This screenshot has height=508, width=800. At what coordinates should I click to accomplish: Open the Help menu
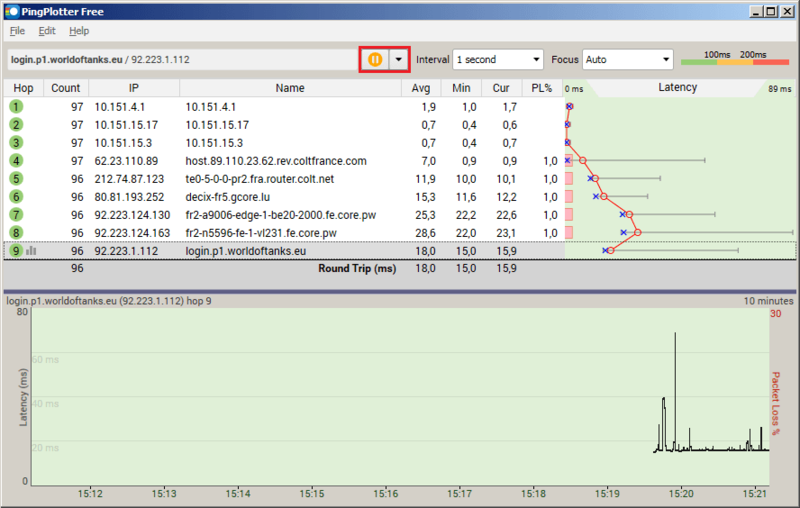coord(79,31)
